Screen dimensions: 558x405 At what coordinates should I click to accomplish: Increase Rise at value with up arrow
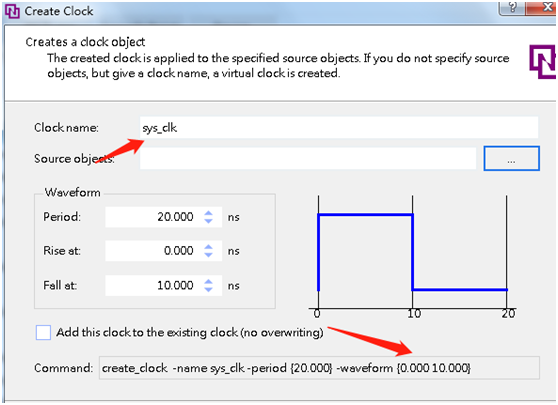click(209, 247)
